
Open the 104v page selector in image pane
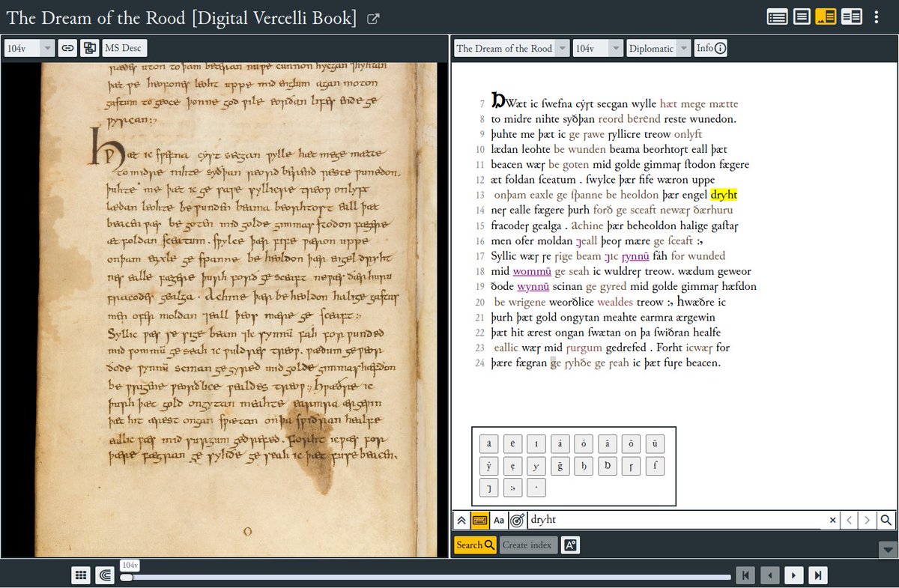tap(29, 48)
